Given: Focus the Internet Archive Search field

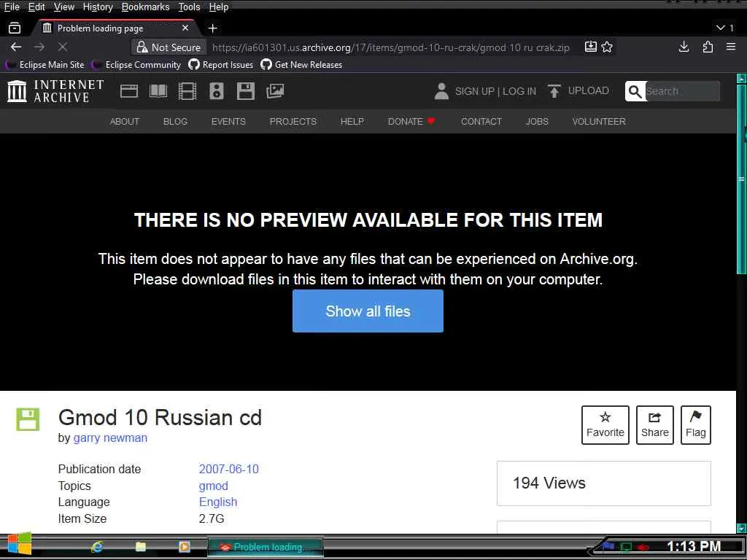Looking at the screenshot, I should click(x=682, y=91).
